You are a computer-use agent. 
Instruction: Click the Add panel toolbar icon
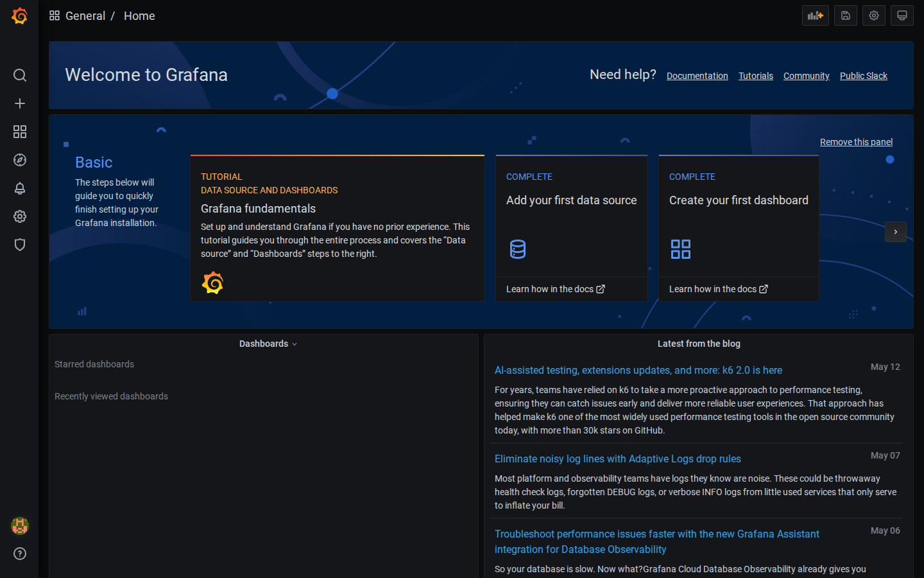(816, 15)
